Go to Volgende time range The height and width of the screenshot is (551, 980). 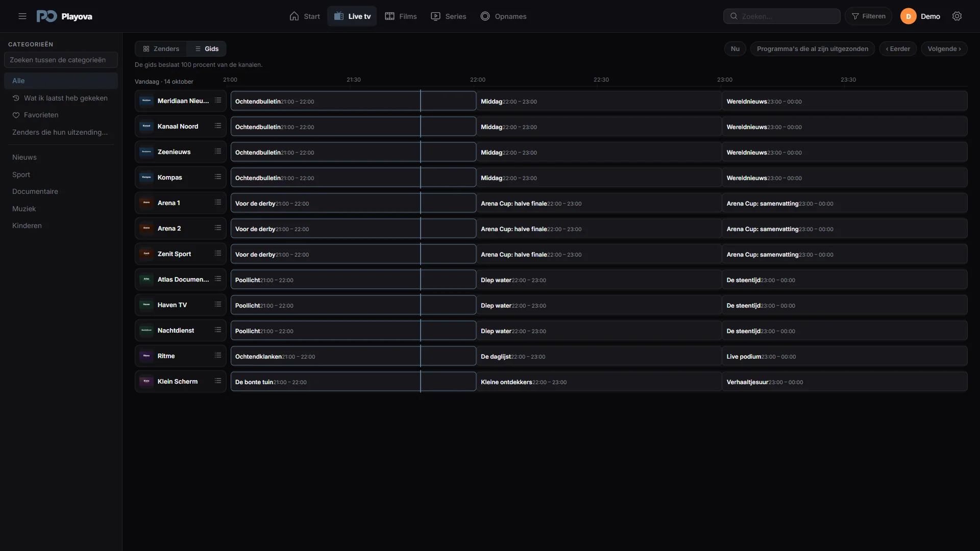tap(944, 49)
